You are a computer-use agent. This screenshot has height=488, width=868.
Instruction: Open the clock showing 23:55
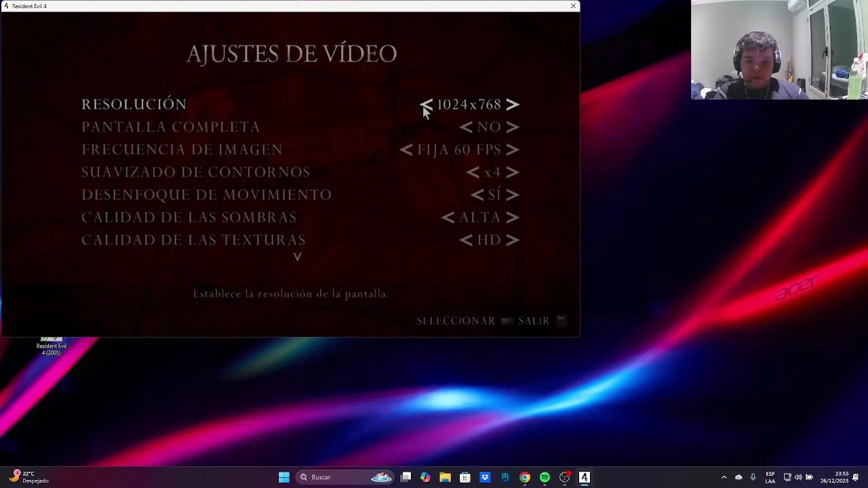(834, 477)
